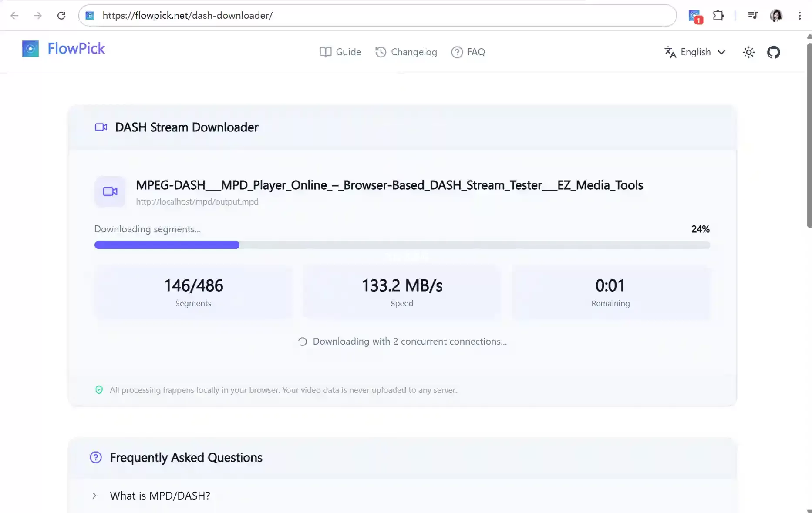Go forward in browser history
Image resolution: width=812 pixels, height=513 pixels.
pyautogui.click(x=38, y=16)
